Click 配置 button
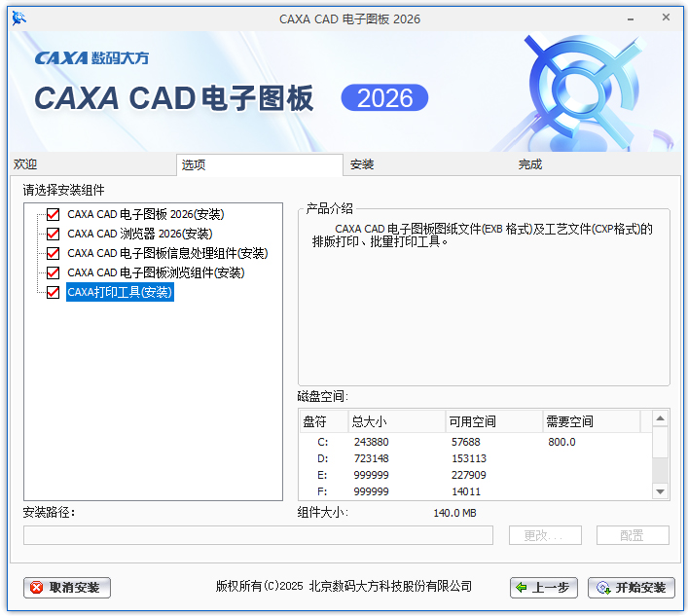Viewport: 688px width, 616px height. [633, 535]
